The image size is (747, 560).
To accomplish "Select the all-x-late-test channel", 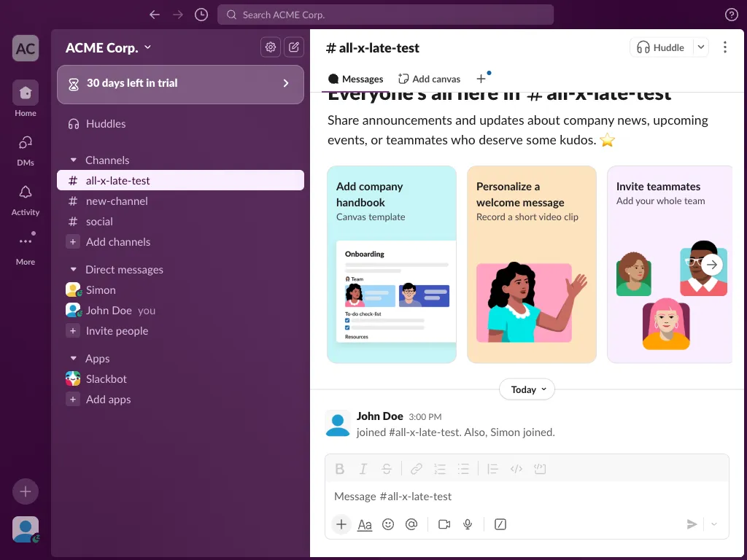I will point(181,181).
